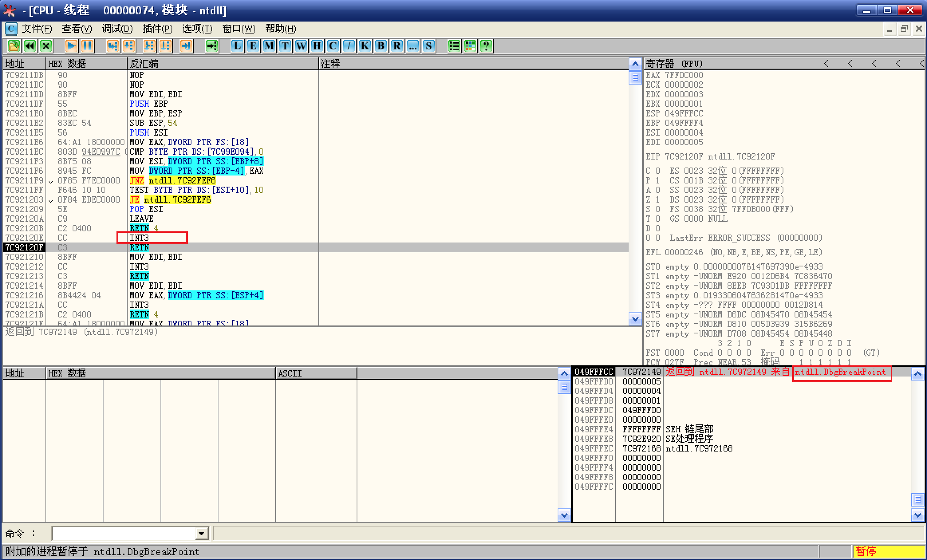Click the Open file toolbar icon

coord(14,46)
